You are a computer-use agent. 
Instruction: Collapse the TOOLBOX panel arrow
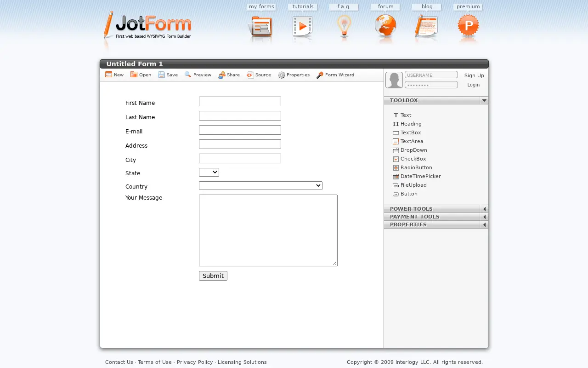pos(484,100)
